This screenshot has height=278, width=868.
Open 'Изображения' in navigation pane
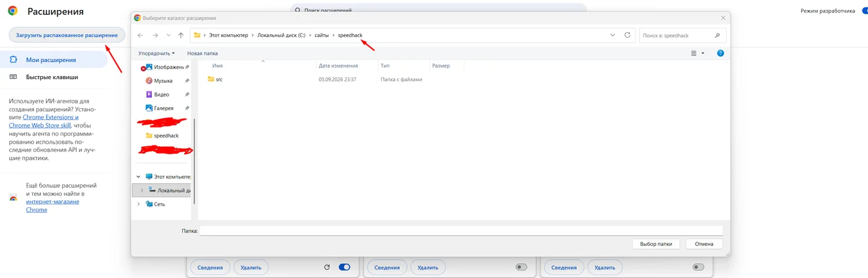[x=167, y=67]
